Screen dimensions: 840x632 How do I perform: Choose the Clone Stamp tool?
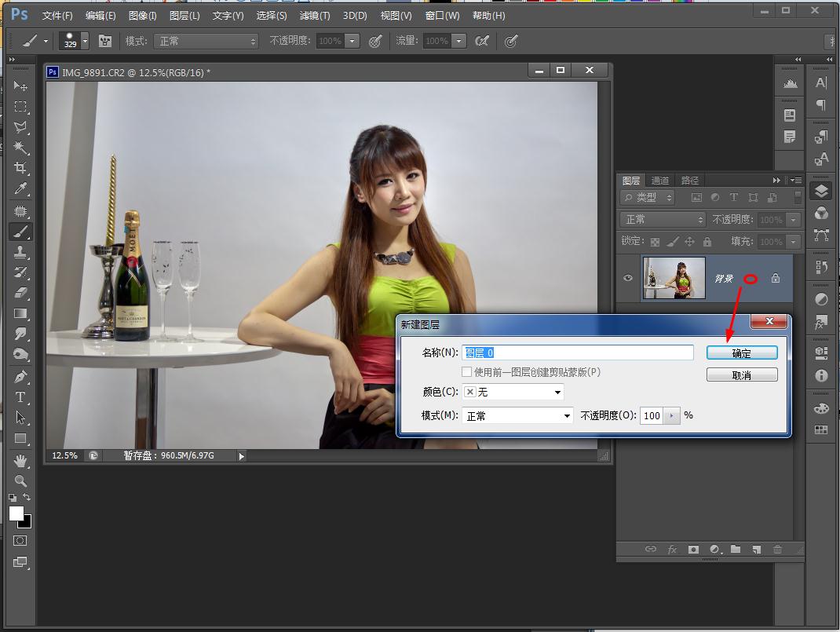(x=20, y=252)
